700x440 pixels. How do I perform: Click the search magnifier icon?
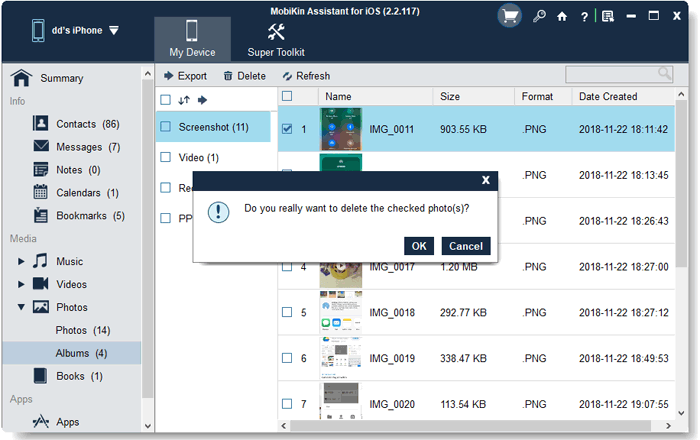click(x=664, y=74)
